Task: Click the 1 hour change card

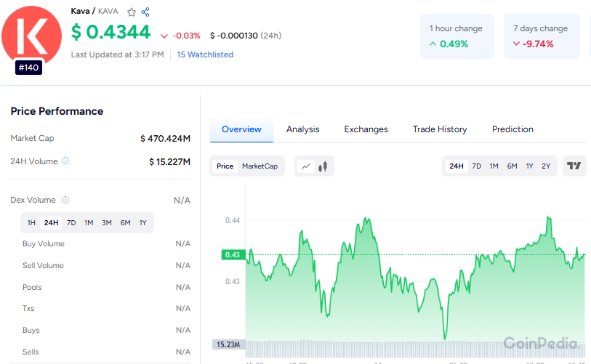Action: [457, 36]
